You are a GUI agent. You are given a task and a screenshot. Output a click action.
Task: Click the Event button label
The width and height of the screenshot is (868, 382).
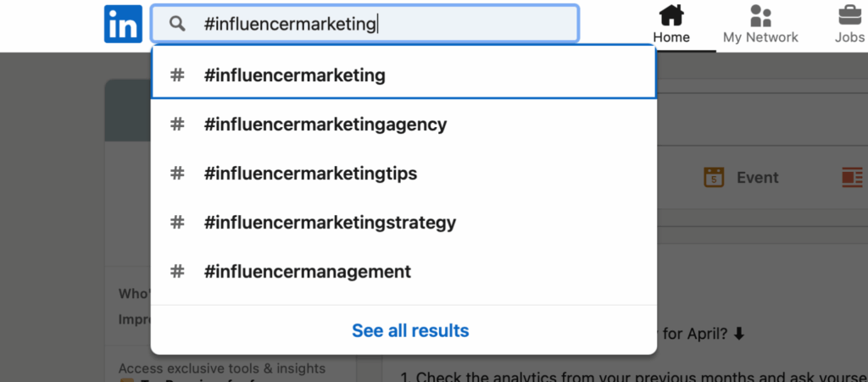(757, 178)
